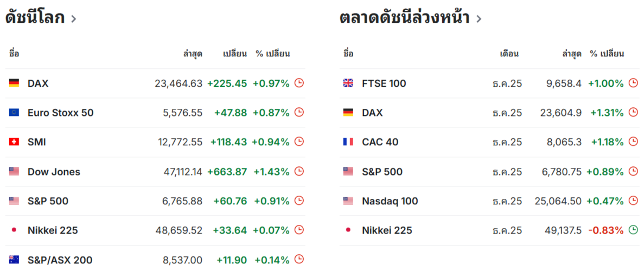Click the clock icon in the Dow Jones row
The height and width of the screenshot is (271, 644).
coord(299,171)
